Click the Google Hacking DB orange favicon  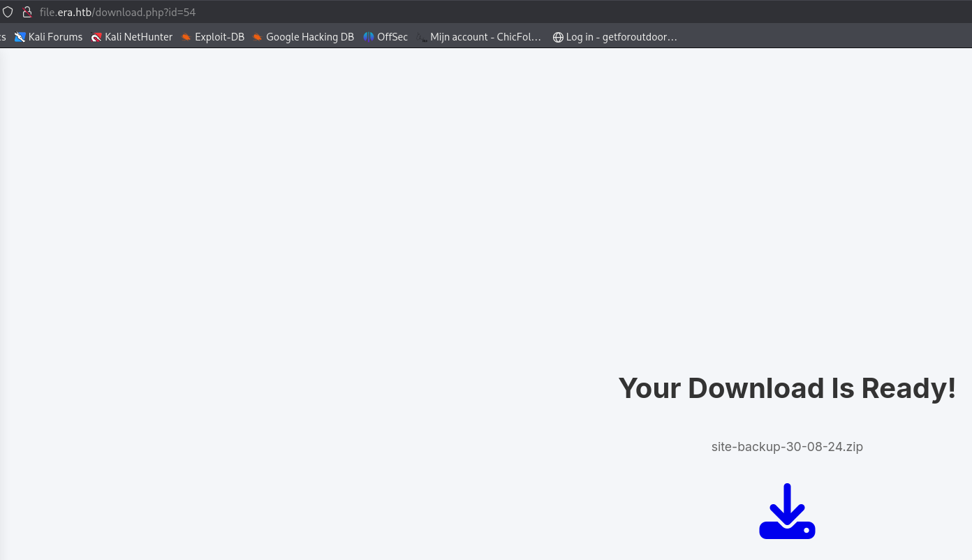pyautogui.click(x=258, y=37)
